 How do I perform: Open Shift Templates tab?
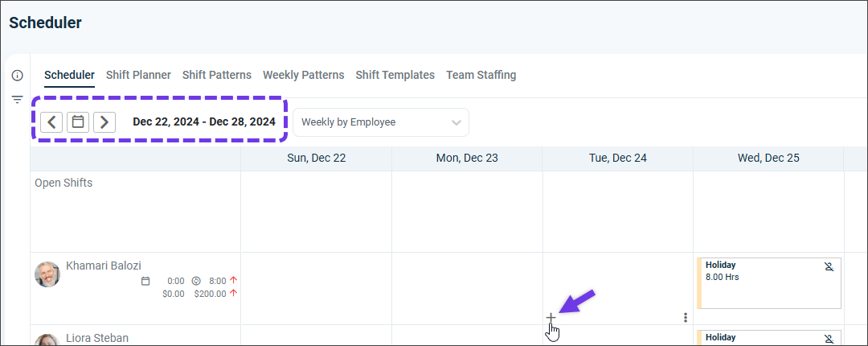395,75
